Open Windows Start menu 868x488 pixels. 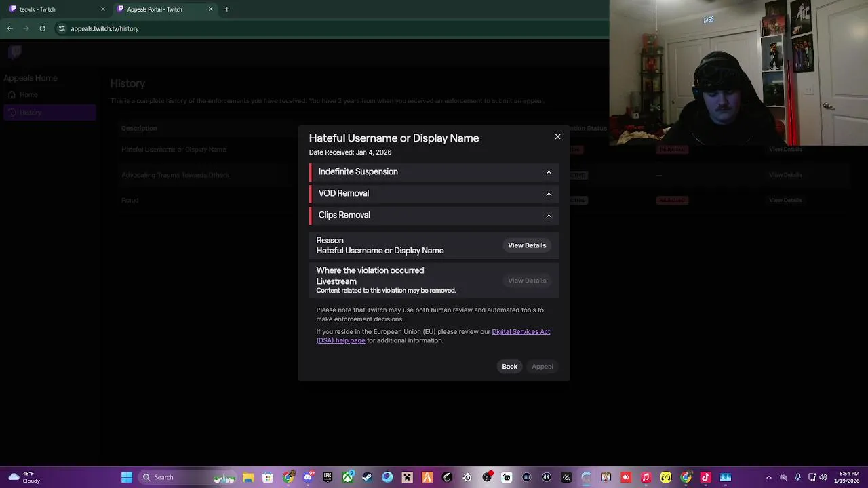[x=127, y=477]
